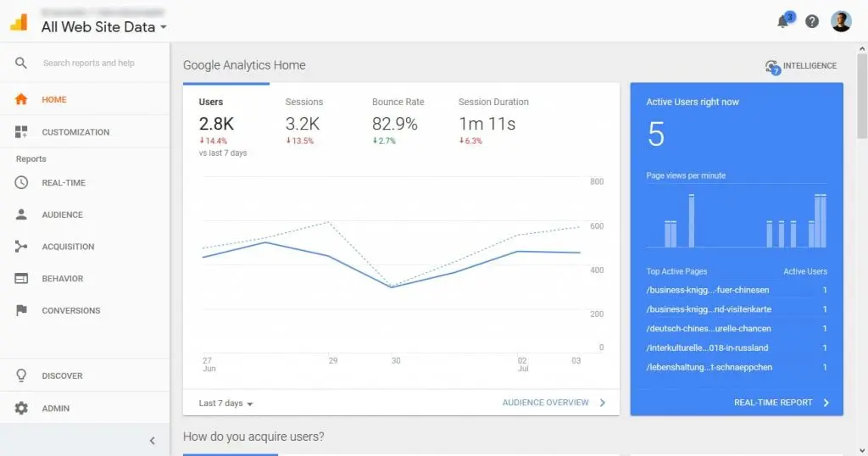Click the Conversions flag icon

pyautogui.click(x=22, y=311)
